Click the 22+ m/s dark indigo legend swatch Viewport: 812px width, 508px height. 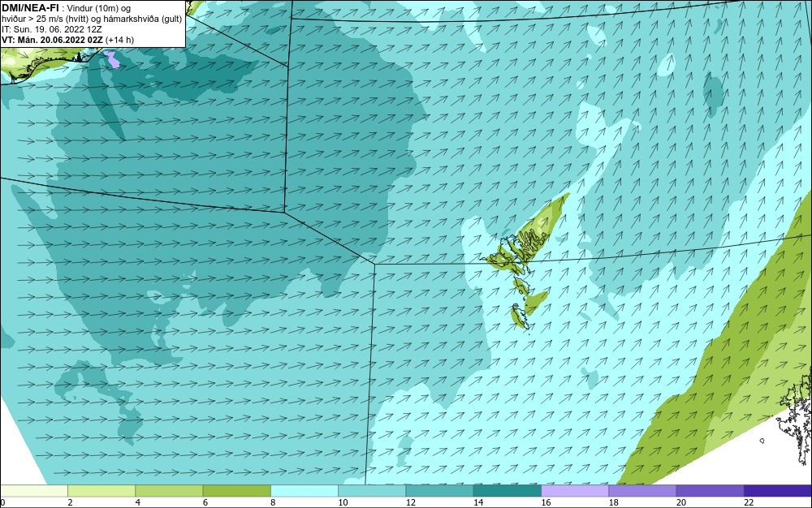pyautogui.click(x=778, y=491)
